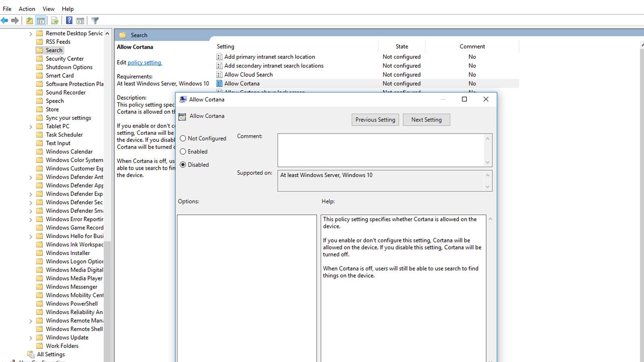Click the Up One Level folder icon

click(x=29, y=21)
